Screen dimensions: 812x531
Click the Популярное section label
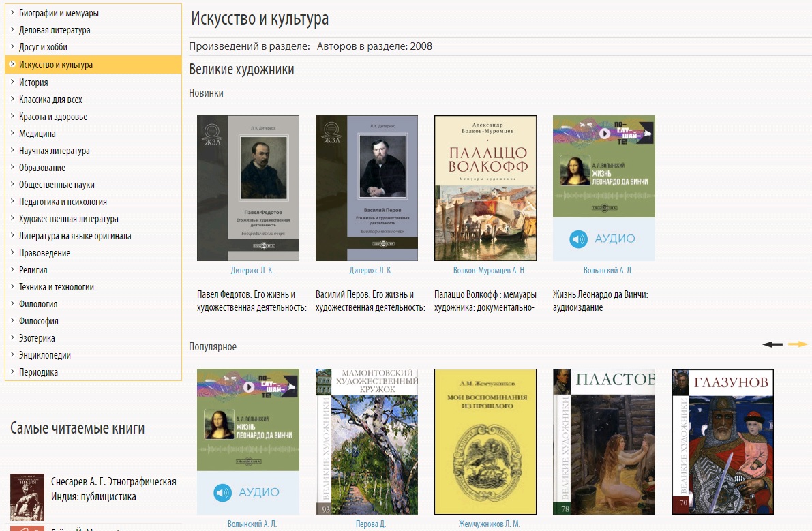(x=212, y=347)
